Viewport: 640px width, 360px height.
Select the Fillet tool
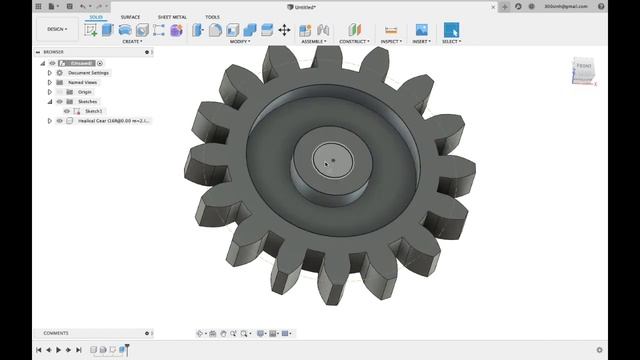[215, 30]
